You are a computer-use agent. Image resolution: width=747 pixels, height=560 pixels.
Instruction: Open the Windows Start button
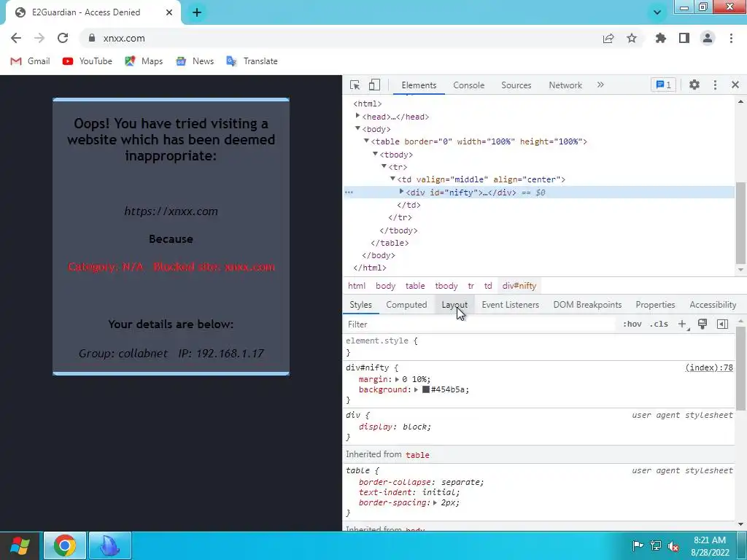pyautogui.click(x=20, y=545)
